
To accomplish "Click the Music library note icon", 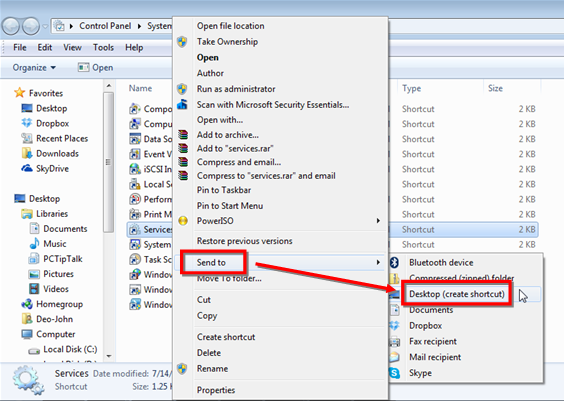I will tap(34, 243).
